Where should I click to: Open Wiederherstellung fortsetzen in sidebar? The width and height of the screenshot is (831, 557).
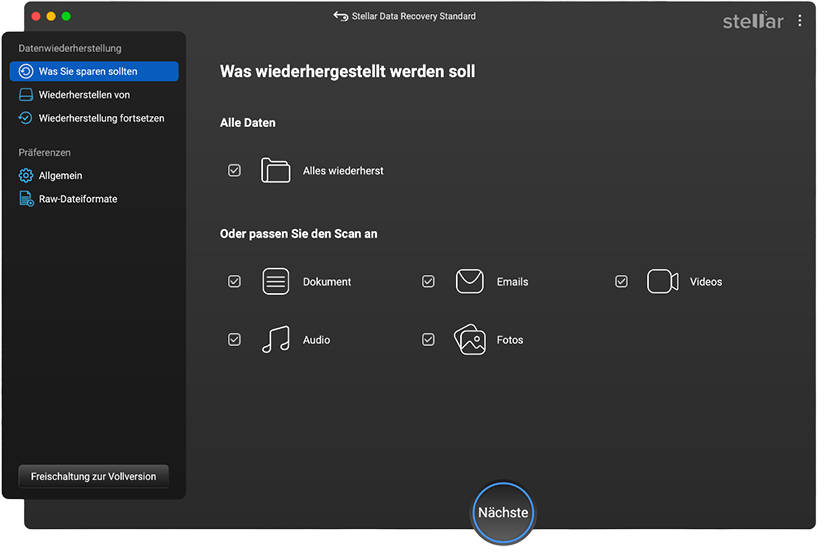point(101,118)
